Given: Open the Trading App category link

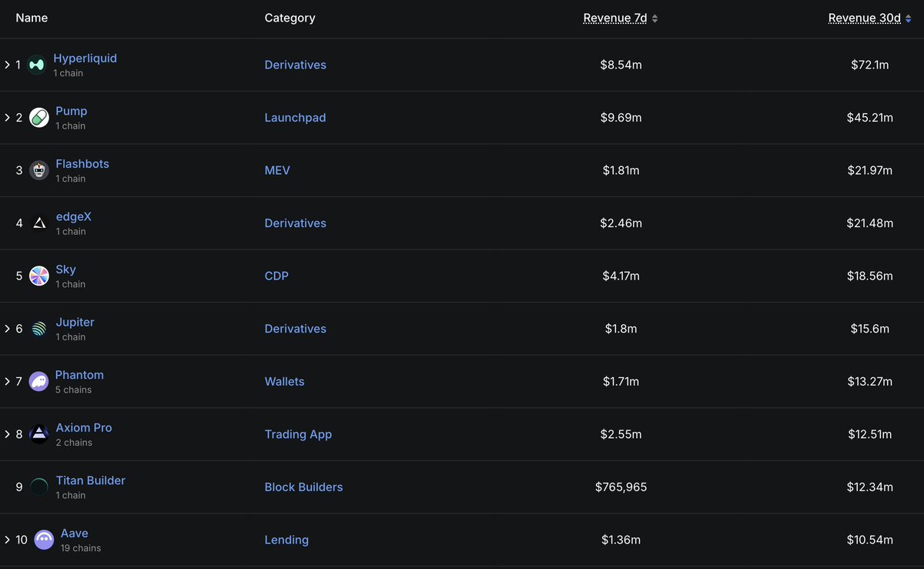Looking at the screenshot, I should click(x=298, y=434).
